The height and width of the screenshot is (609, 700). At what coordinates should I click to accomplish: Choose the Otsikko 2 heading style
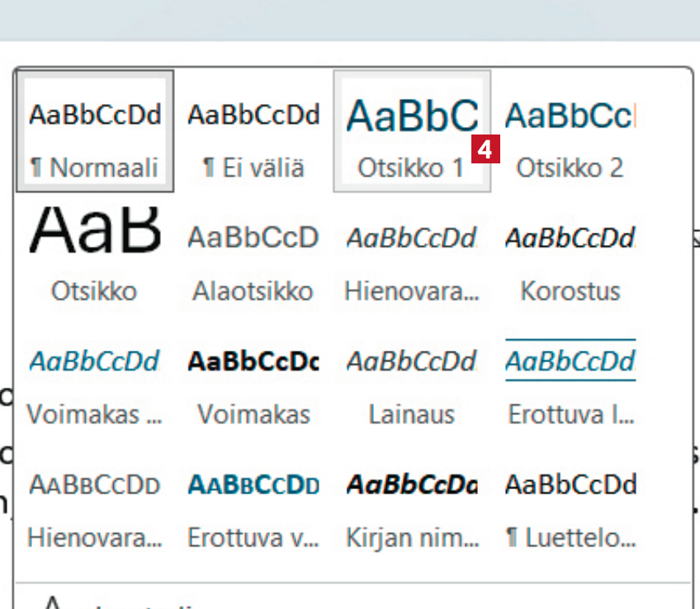[570, 132]
